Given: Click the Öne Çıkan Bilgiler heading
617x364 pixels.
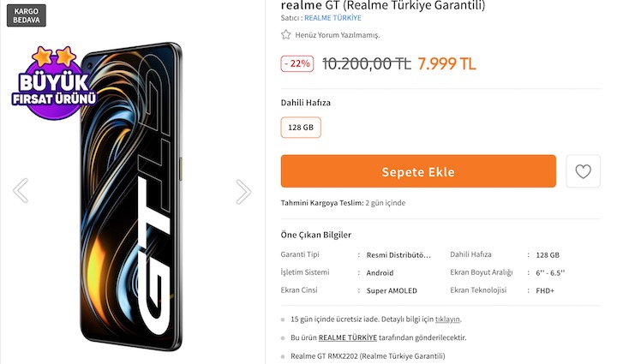Looking at the screenshot, I should click(x=315, y=235).
